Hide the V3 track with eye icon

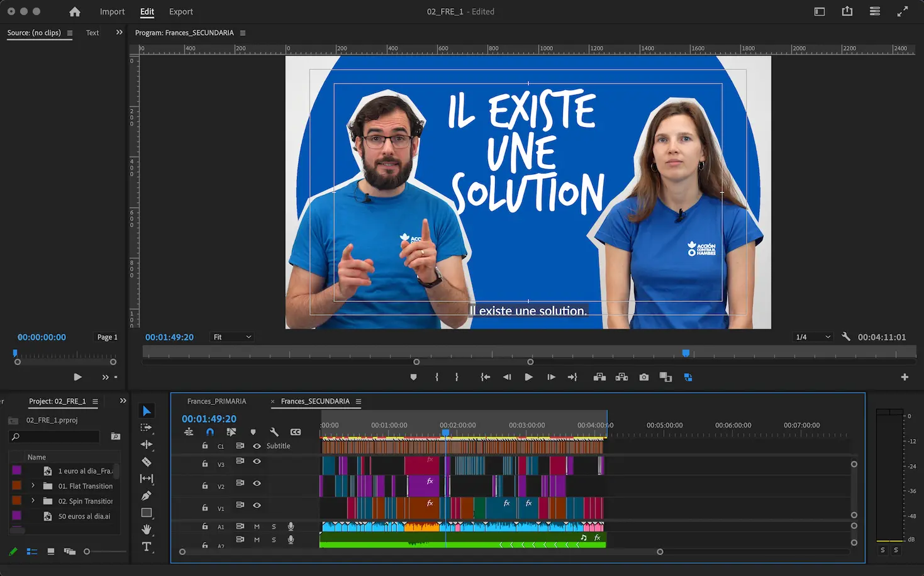pyautogui.click(x=257, y=462)
